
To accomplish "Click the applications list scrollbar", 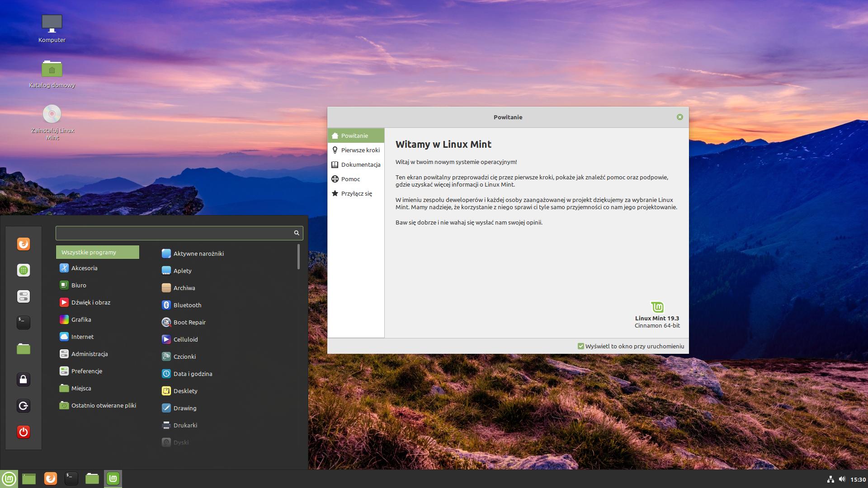I will [298, 257].
